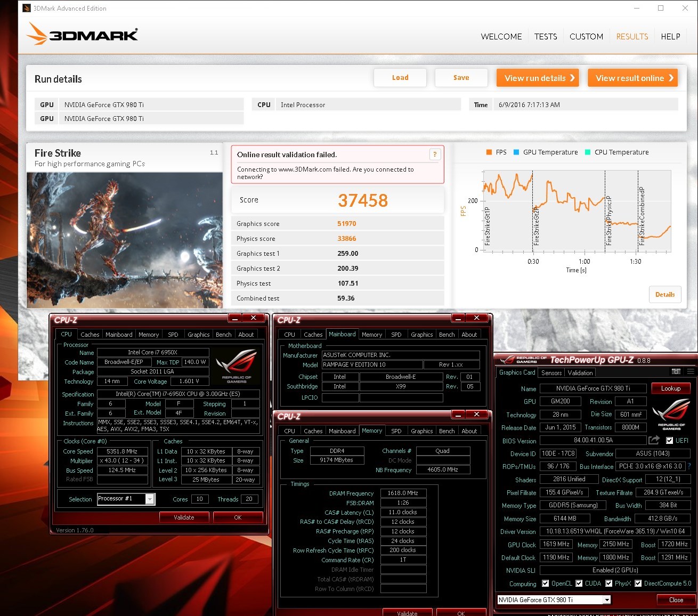Screen dimensions: 698x616
Task: Click the ROG logo beside GPU-Z Lookup area
Action: click(x=671, y=415)
